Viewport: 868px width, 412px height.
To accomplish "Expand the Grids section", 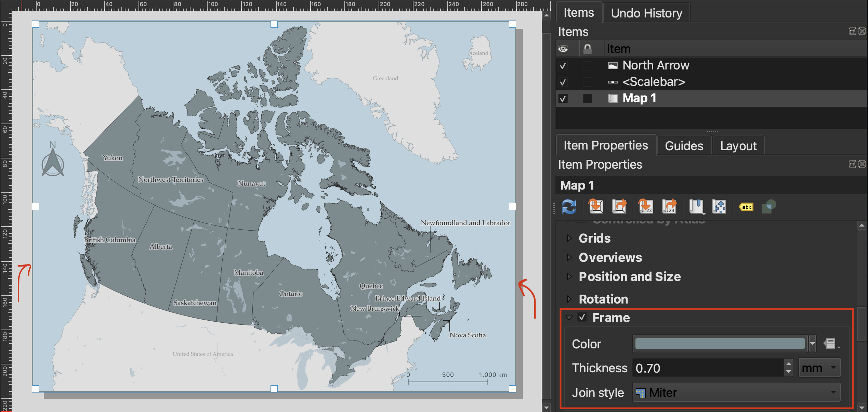I will click(569, 238).
